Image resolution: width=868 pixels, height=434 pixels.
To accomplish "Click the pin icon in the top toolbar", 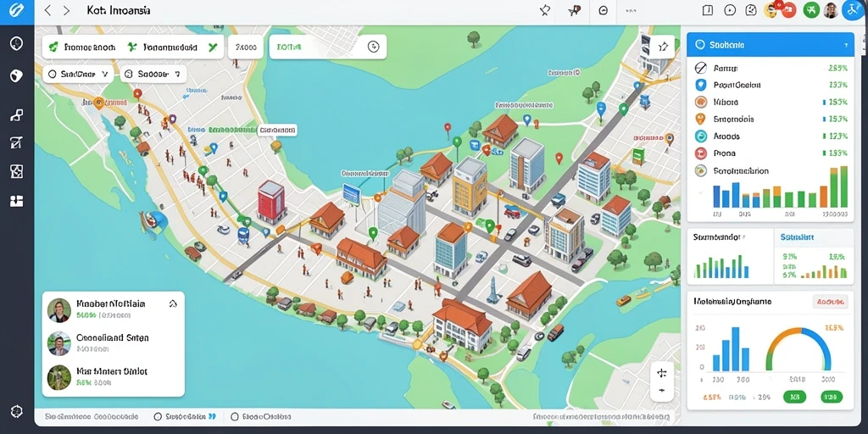I will (x=544, y=10).
